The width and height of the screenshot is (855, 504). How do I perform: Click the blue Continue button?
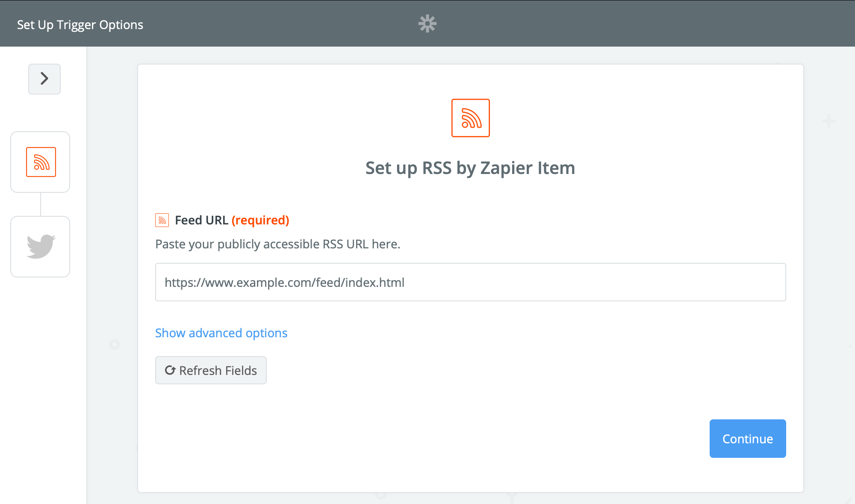tap(748, 439)
